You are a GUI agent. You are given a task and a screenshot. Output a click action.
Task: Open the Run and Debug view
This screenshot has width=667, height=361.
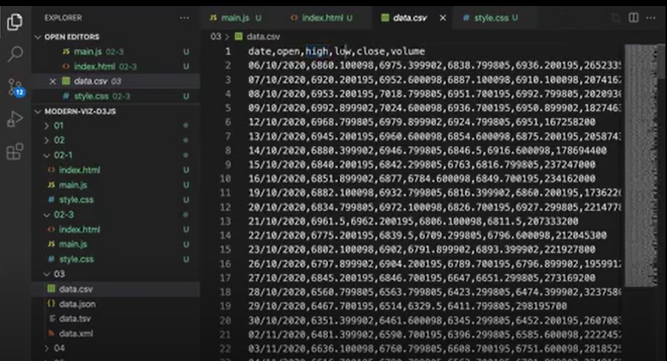click(x=15, y=119)
